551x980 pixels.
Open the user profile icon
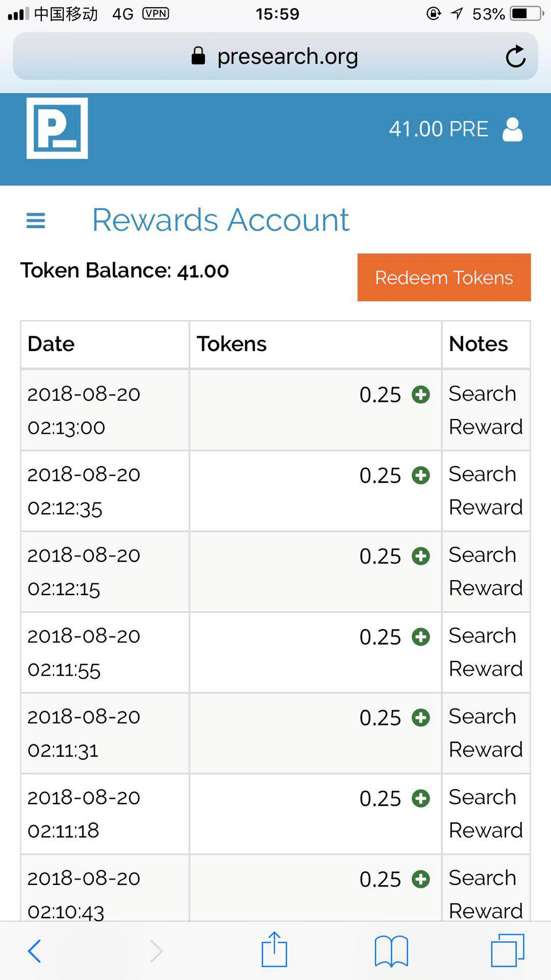[x=512, y=129]
